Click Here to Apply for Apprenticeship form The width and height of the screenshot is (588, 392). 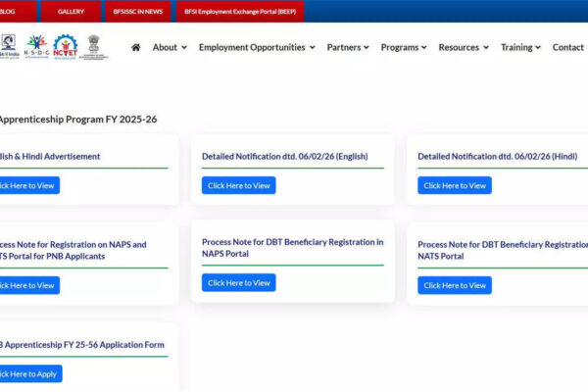tap(30, 374)
